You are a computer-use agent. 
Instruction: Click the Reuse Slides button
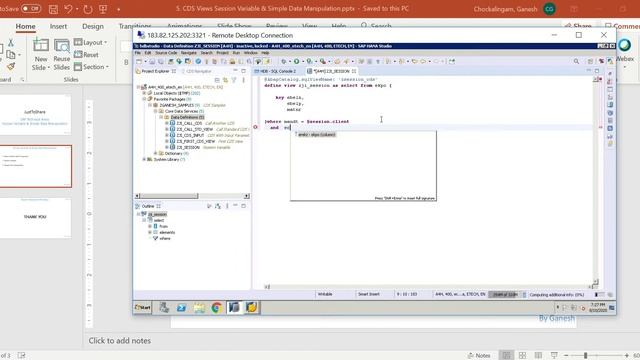62,54
